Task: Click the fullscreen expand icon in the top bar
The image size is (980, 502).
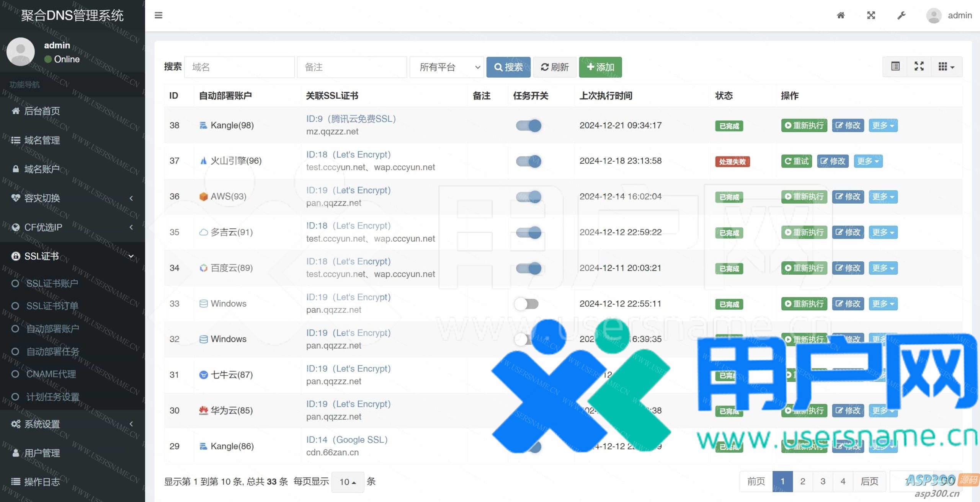Action: (871, 15)
